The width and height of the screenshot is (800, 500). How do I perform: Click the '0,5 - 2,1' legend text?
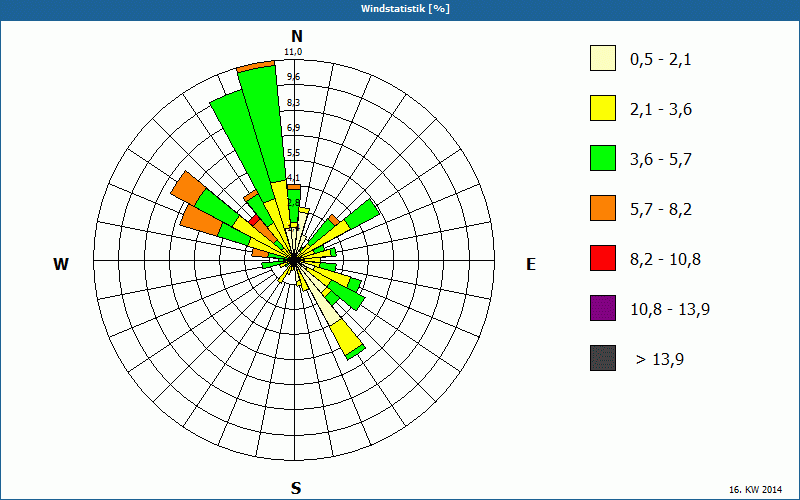click(x=660, y=60)
